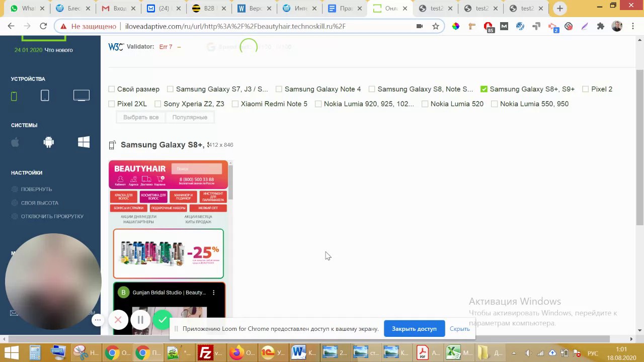Switch to Gmail Входящие tab
The width and height of the screenshot is (644, 362).
118,9
